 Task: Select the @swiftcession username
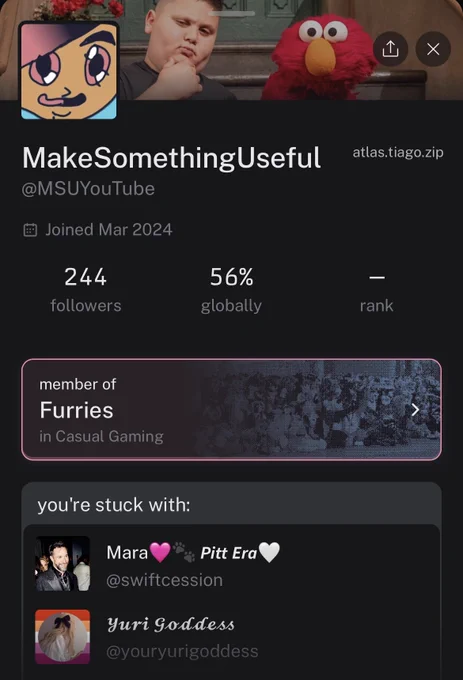pos(164,580)
